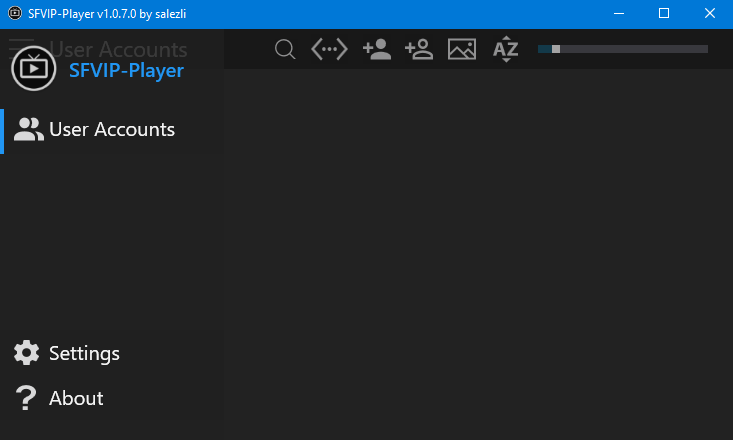This screenshot has height=440, width=733.
Task: Click the zoom slider handle
Action: tap(556, 49)
